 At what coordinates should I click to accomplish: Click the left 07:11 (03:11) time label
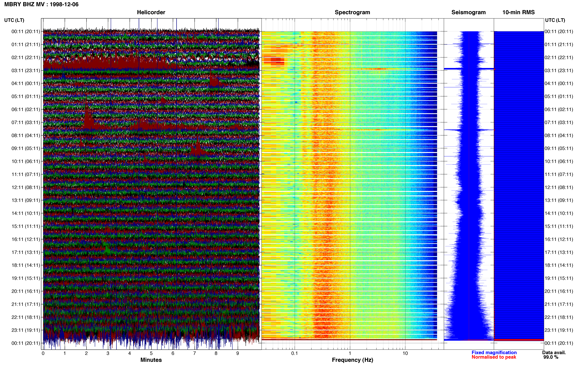pos(26,122)
